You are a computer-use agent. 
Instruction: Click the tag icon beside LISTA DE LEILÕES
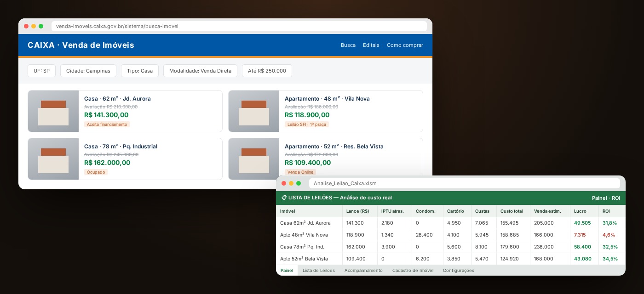(284, 198)
